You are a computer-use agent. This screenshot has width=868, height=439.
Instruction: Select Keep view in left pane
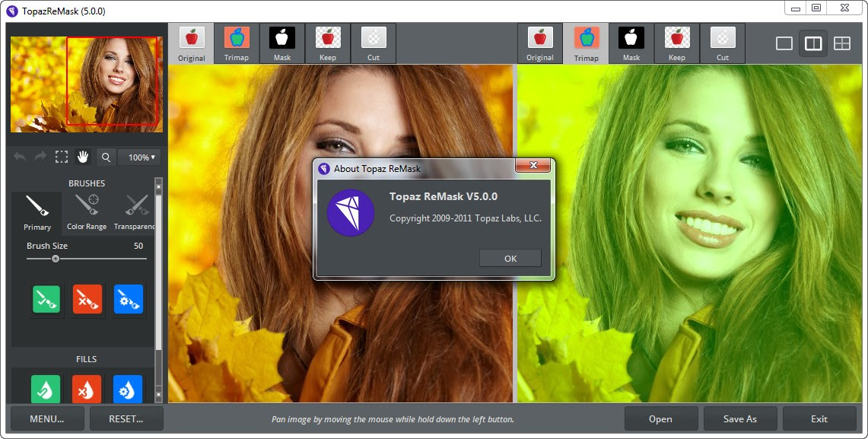coord(328,43)
